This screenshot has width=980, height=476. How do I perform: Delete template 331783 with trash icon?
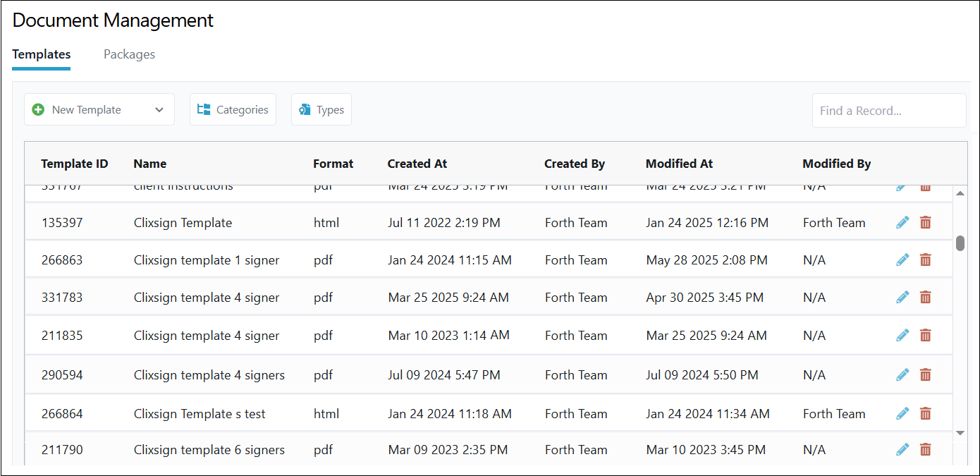(x=926, y=298)
